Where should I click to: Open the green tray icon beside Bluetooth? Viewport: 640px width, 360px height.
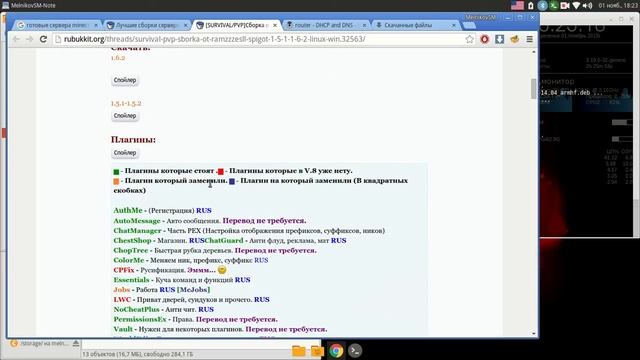[x=553, y=5]
